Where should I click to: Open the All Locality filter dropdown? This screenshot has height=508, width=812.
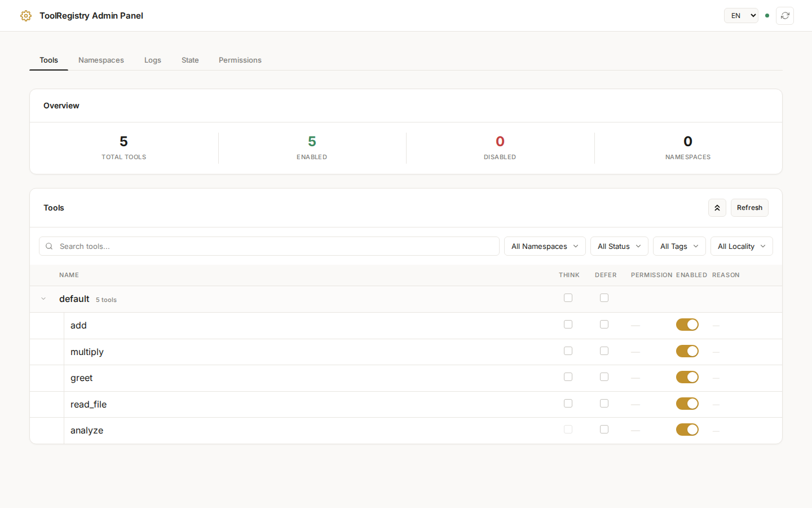click(x=742, y=246)
